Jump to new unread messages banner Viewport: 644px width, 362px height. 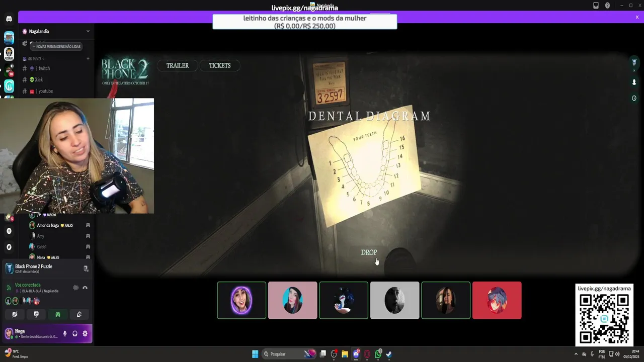pos(56,46)
